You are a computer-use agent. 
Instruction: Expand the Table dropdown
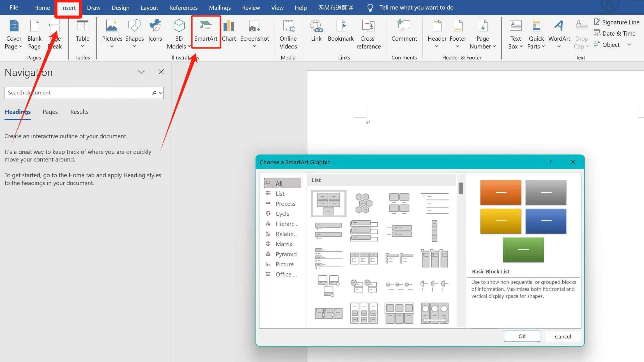[82, 46]
